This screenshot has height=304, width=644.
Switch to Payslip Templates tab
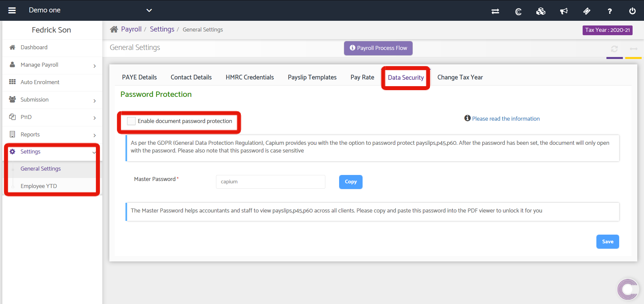pos(312,77)
